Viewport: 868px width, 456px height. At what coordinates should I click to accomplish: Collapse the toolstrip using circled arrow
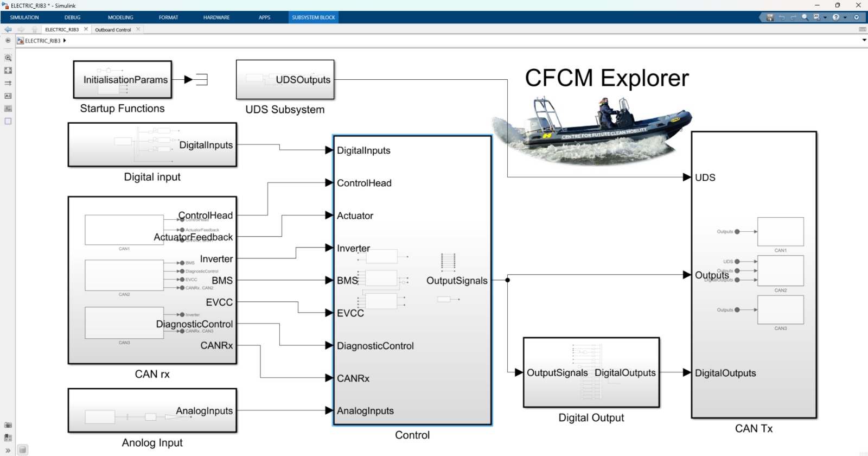tap(857, 17)
